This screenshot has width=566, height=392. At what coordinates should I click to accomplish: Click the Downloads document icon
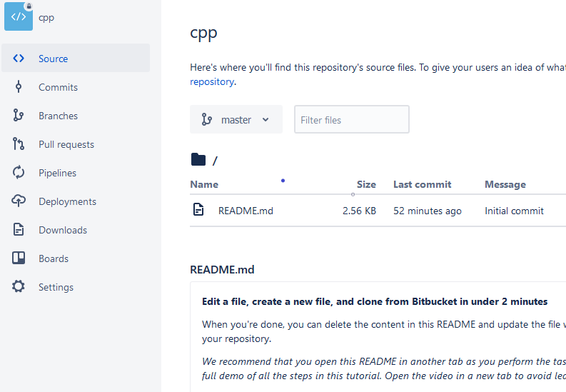pos(19,230)
